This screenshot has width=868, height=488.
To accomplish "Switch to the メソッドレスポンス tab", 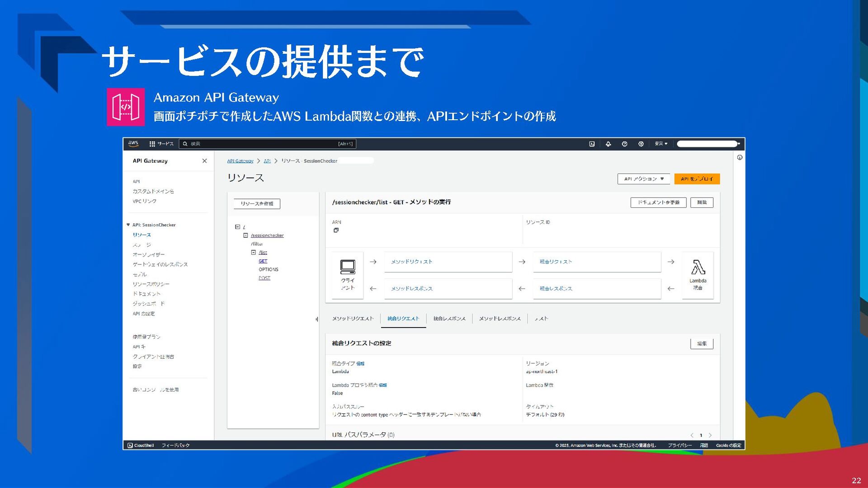I will tap(500, 319).
